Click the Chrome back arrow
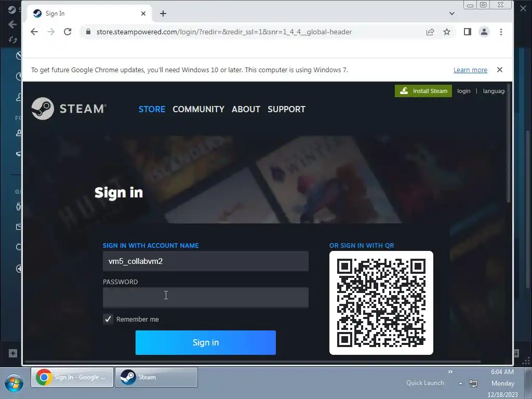Screen dimensions: 532x399 pyautogui.click(x=34, y=32)
